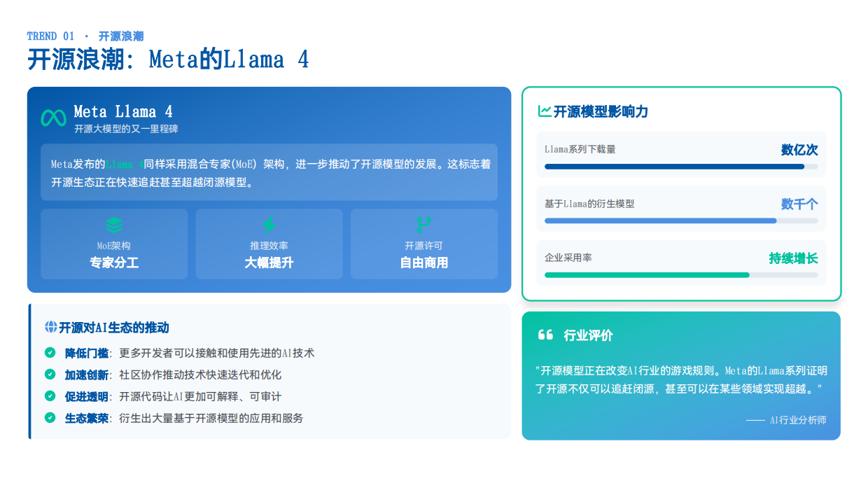Click the wrench icon above 开源许可
The height and width of the screenshot is (488, 868).
tap(423, 223)
